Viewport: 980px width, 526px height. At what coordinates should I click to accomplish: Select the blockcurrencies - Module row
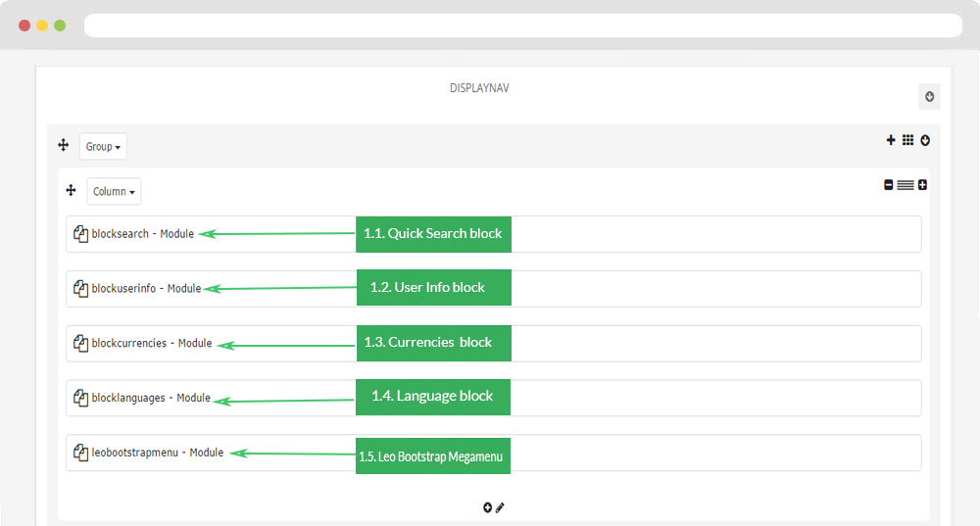tap(494, 343)
